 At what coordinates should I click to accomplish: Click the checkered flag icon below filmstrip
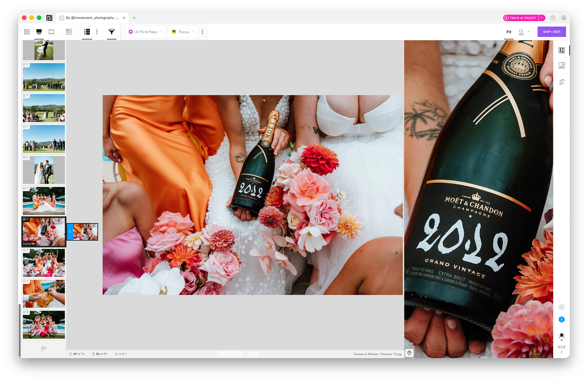tap(44, 348)
